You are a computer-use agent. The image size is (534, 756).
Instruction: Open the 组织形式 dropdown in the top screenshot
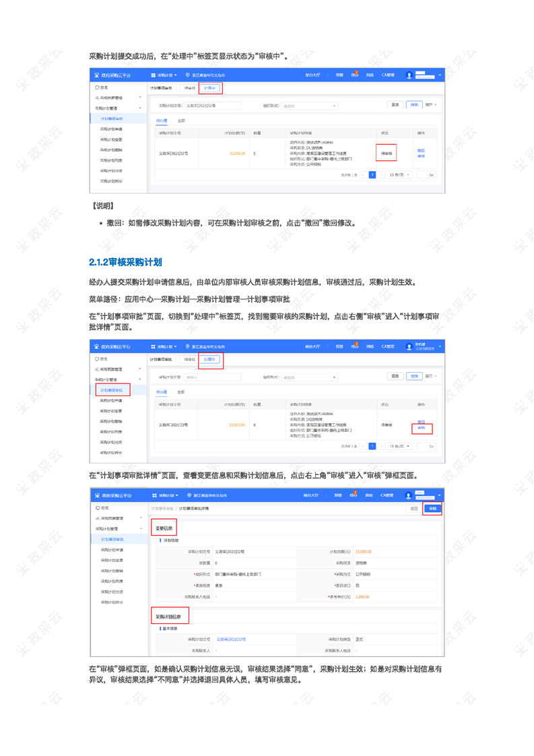pos(309,106)
